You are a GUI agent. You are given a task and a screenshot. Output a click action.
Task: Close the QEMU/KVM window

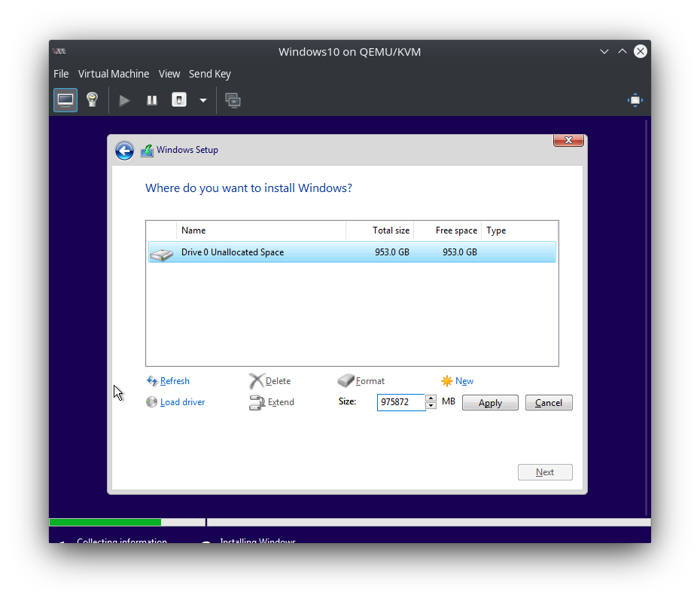[641, 51]
